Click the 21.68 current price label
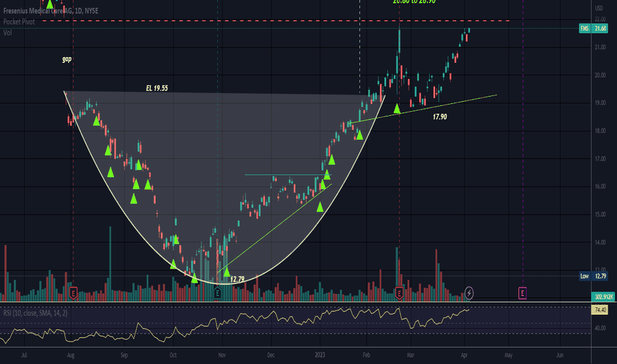The image size is (617, 364). pyautogui.click(x=600, y=28)
